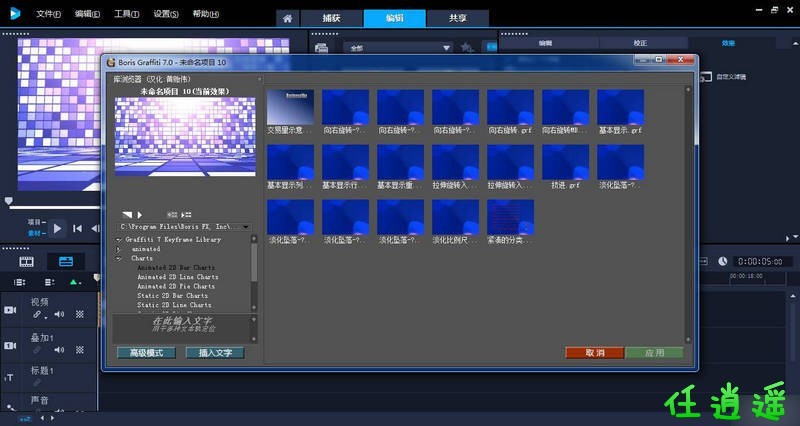Open the 帮助 menu

[x=206, y=14]
